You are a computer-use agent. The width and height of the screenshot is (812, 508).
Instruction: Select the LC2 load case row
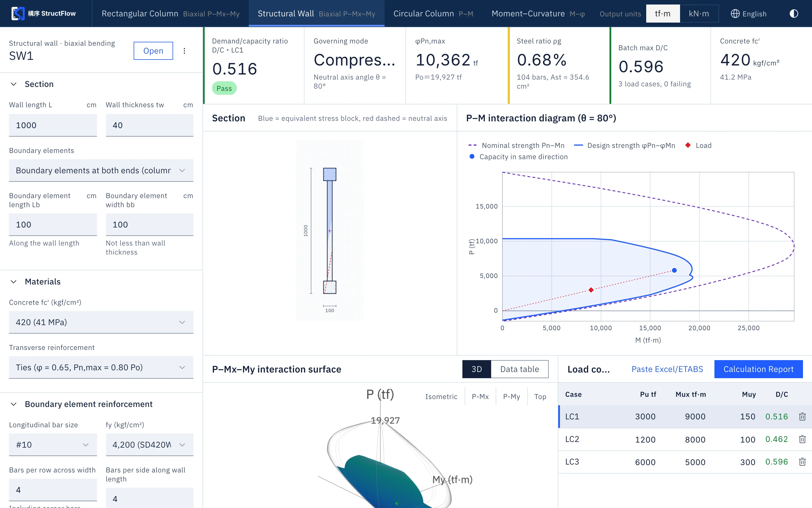(x=685, y=439)
